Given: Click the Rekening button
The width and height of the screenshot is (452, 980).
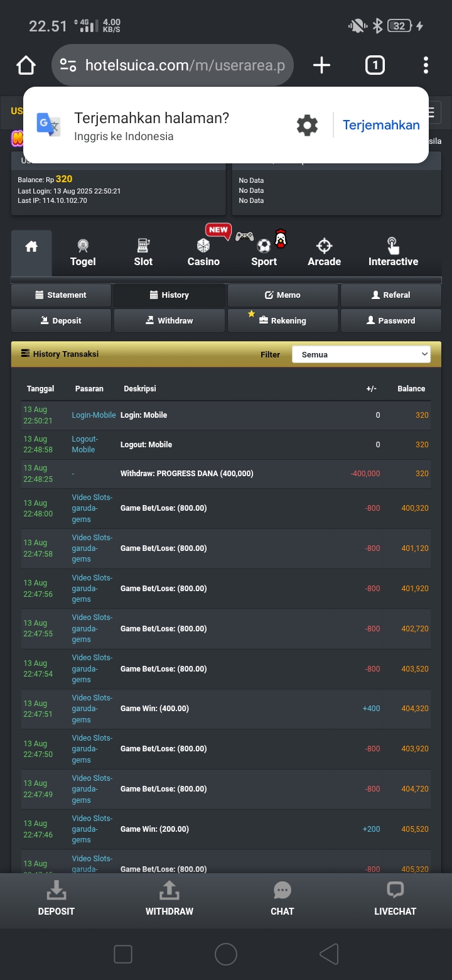Looking at the screenshot, I should (x=282, y=320).
